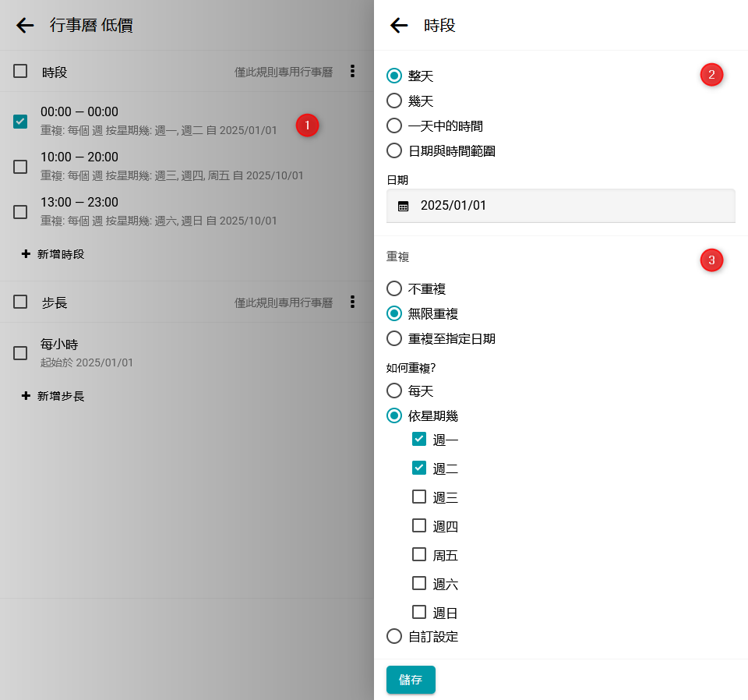
Task: Select all via 時段 header checkbox
Action: tap(20, 72)
